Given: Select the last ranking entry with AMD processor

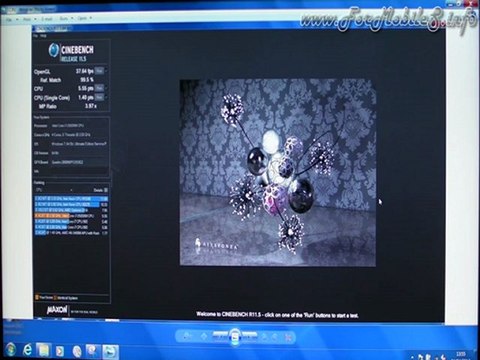Looking at the screenshot, I should (71, 233).
